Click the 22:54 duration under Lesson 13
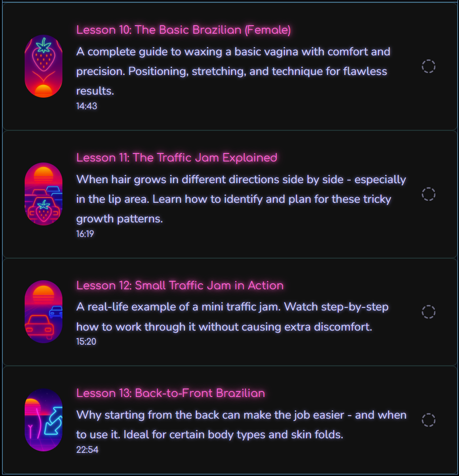 (x=87, y=450)
